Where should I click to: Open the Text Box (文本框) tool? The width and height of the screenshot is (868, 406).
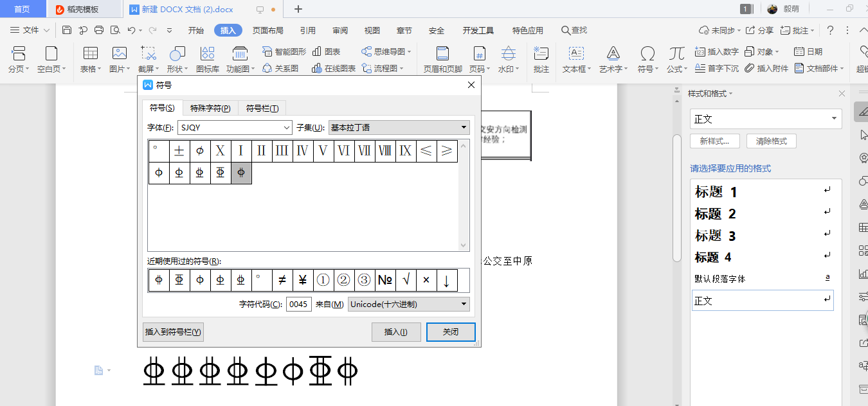(x=577, y=59)
